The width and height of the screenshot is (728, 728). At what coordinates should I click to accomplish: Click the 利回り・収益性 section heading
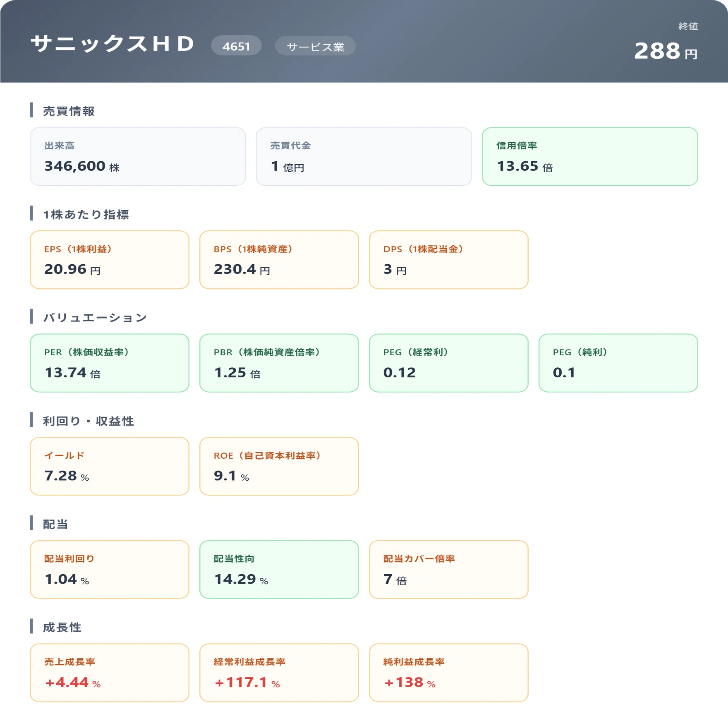(89, 421)
